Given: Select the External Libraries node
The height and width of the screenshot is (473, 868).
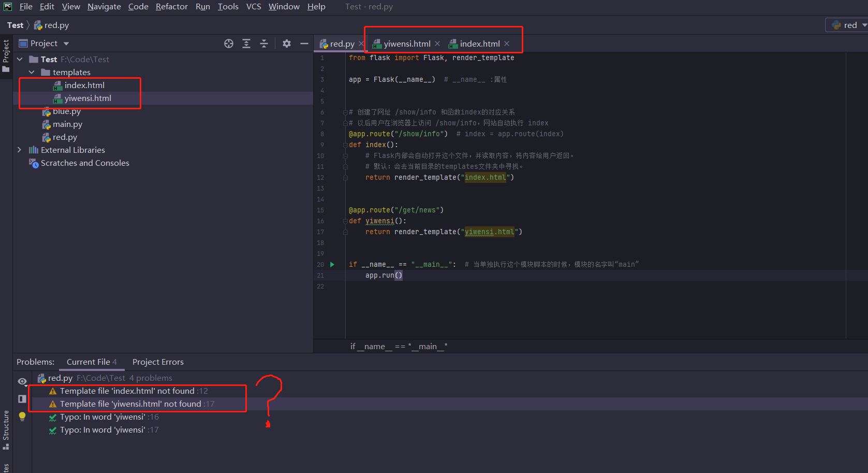Looking at the screenshot, I should (x=72, y=150).
